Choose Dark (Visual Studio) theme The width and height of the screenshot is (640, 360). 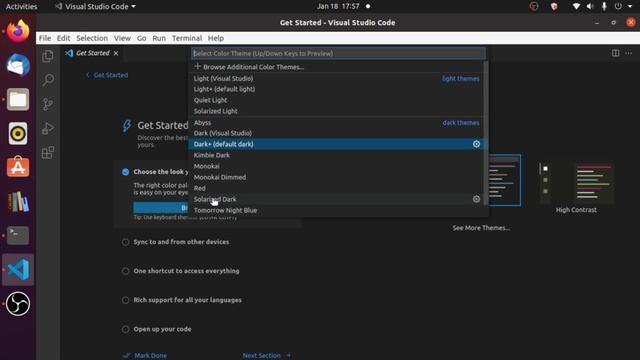click(x=337, y=133)
